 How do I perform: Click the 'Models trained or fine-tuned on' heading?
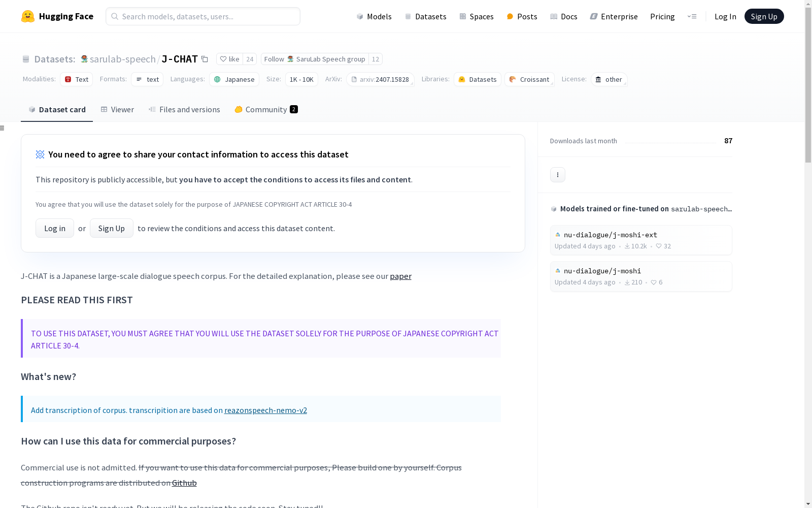tap(646, 209)
